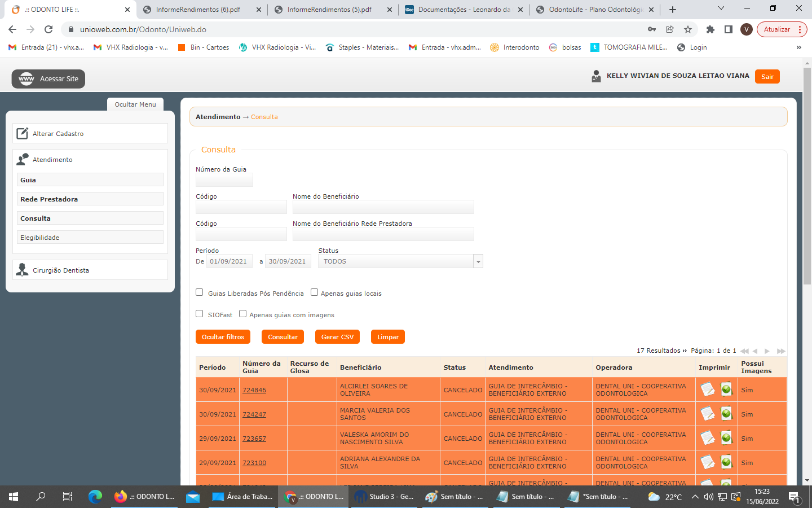Image resolution: width=812 pixels, height=508 pixels.
Task: Toggle Apenas guias com imagens checkbox
Action: 243,314
